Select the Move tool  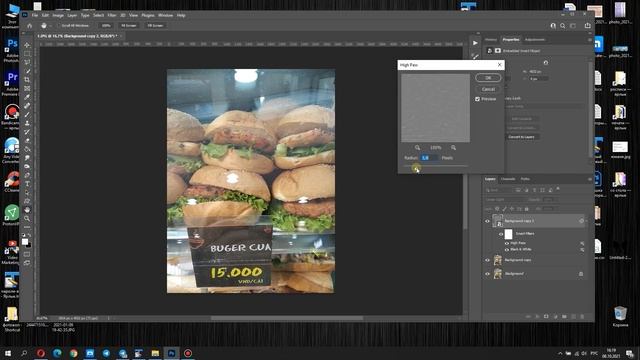coord(27,45)
